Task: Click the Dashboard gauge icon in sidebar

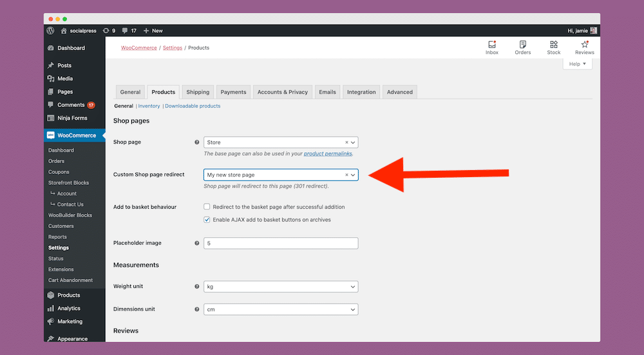Action: point(50,48)
